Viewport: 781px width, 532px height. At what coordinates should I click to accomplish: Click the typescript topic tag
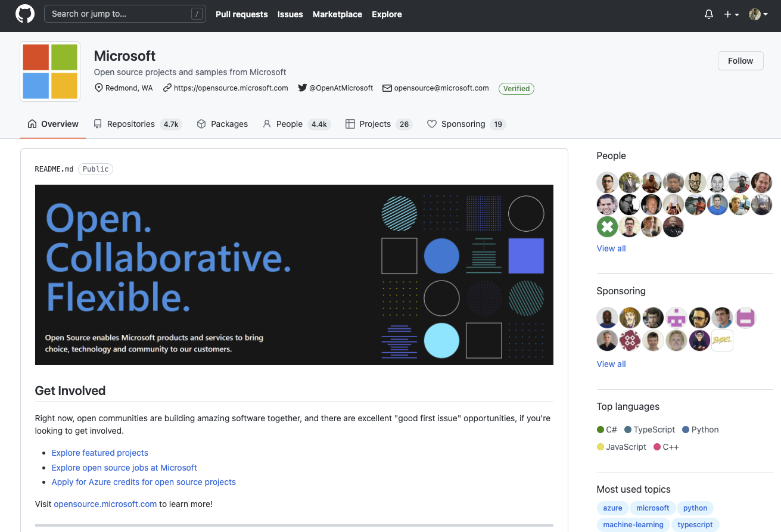695,525
